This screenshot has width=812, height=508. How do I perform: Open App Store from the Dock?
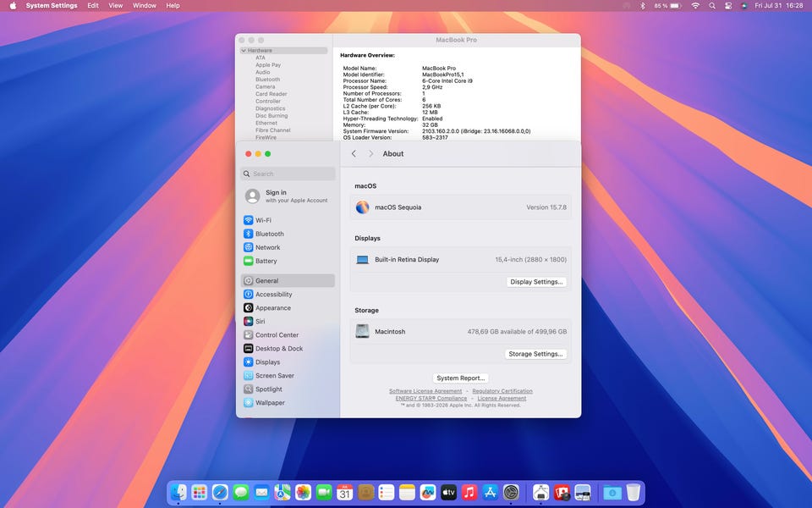(x=490, y=492)
